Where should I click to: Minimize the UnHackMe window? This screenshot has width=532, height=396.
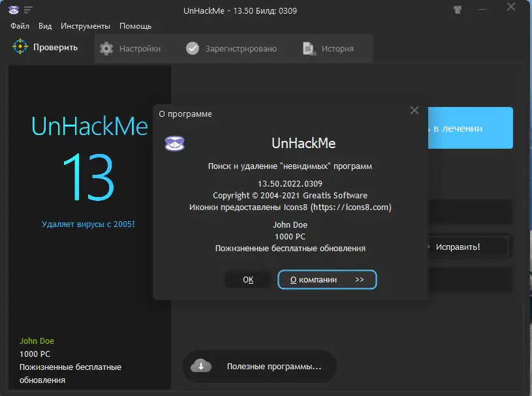coord(482,10)
